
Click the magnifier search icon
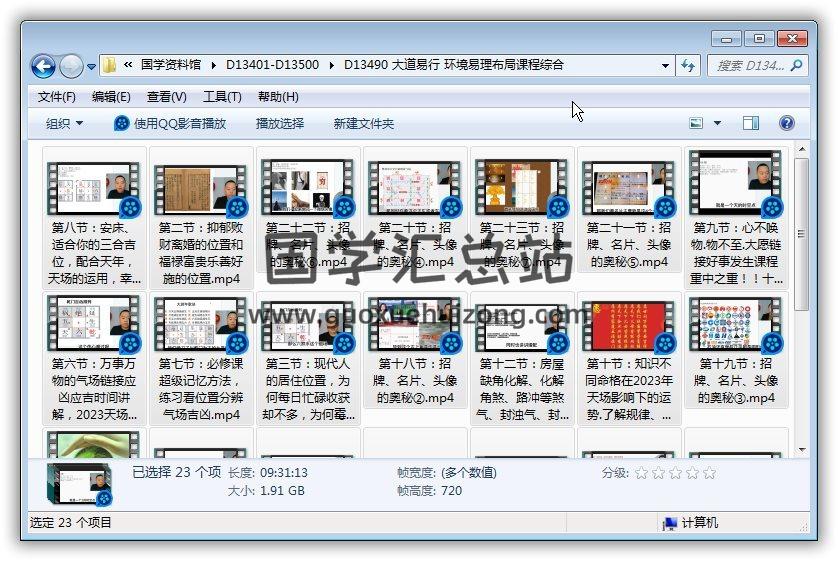797,66
